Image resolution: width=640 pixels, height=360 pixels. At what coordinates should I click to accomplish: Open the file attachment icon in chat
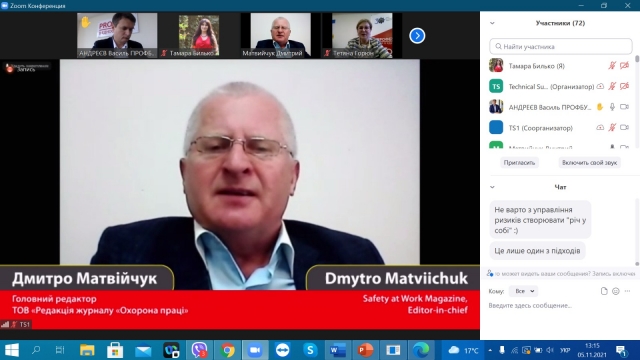pyautogui.click(x=604, y=291)
